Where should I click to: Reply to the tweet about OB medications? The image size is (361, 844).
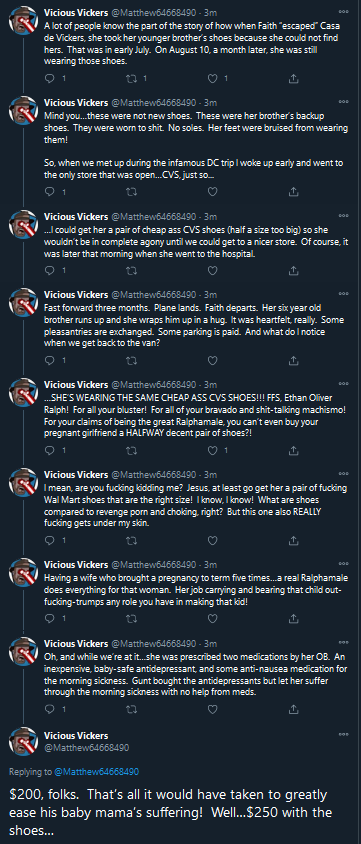pyautogui.click(x=49, y=709)
